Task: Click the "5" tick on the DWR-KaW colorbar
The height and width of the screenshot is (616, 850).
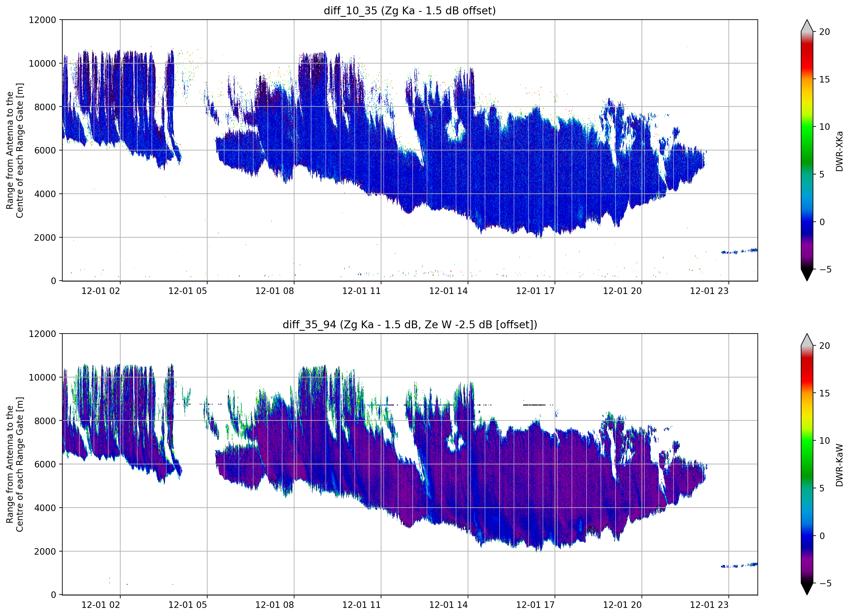Action: click(822, 488)
